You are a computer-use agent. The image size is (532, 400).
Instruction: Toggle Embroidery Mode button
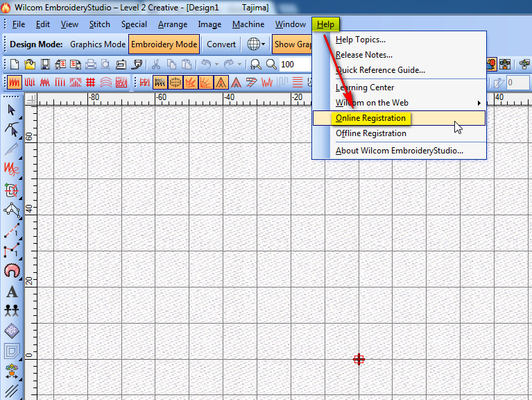coord(164,44)
